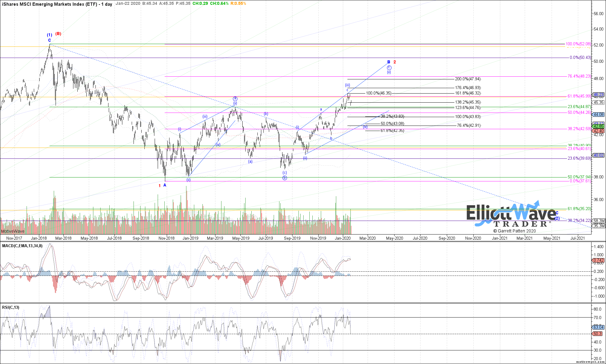The width and height of the screenshot is (606, 364).
Task: Select the 0.0%(50.43) Fibonacci label
Action: click(580, 57)
